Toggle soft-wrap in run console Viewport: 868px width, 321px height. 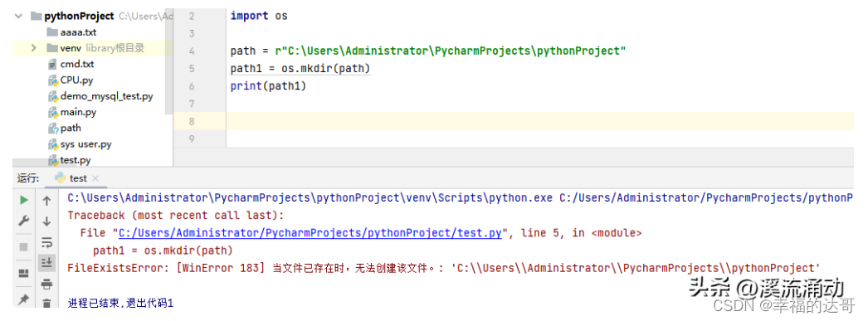pos(46,242)
